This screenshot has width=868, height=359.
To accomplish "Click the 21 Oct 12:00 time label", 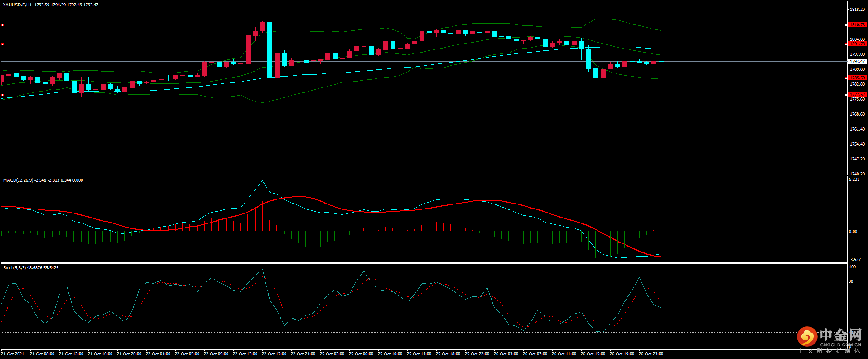I will 71,354.
